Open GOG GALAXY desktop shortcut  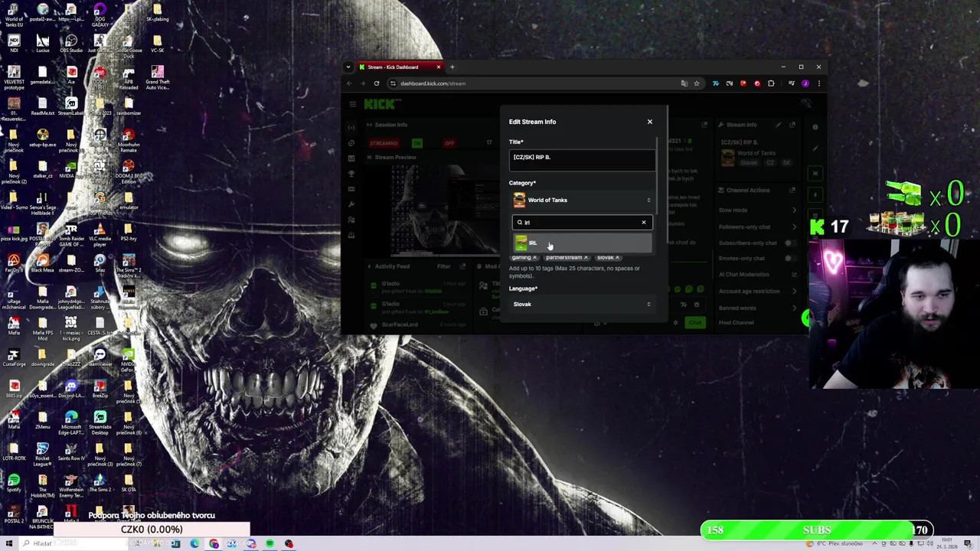point(100,15)
